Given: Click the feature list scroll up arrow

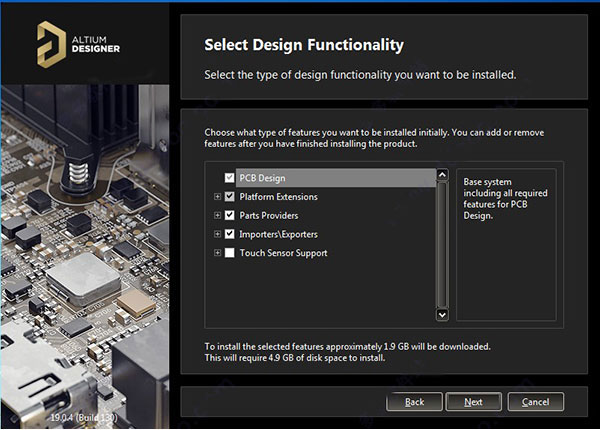Looking at the screenshot, I should 441,176.
